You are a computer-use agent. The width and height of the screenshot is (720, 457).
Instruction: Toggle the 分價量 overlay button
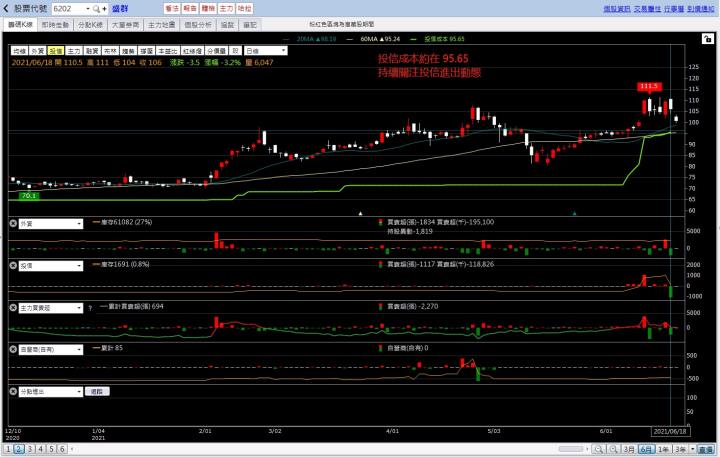[216, 51]
